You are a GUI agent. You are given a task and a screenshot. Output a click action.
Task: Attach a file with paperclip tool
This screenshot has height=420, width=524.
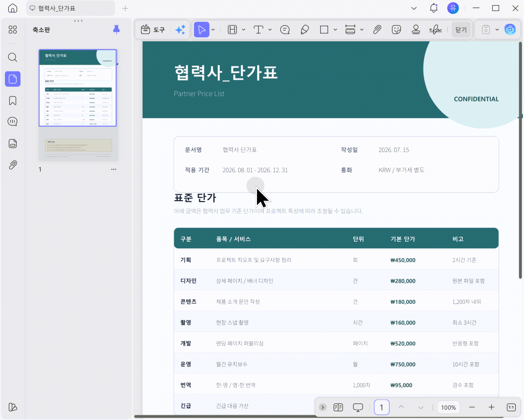[x=377, y=30]
